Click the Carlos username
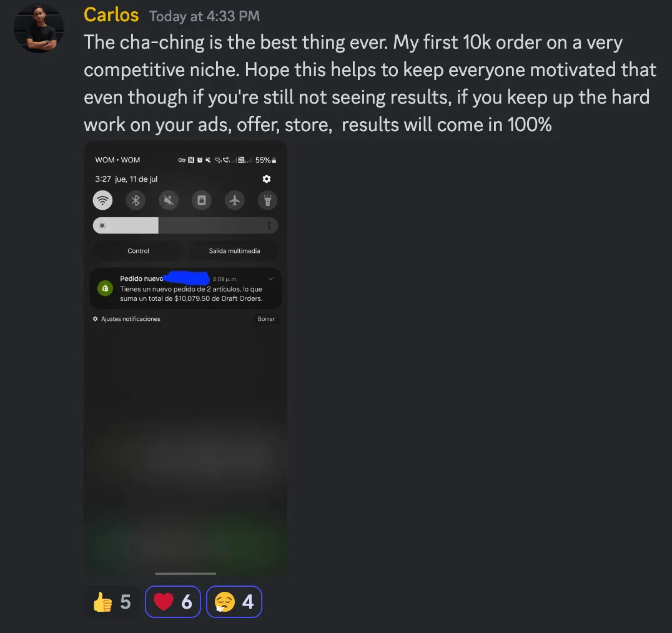The height and width of the screenshot is (633, 672). click(111, 15)
